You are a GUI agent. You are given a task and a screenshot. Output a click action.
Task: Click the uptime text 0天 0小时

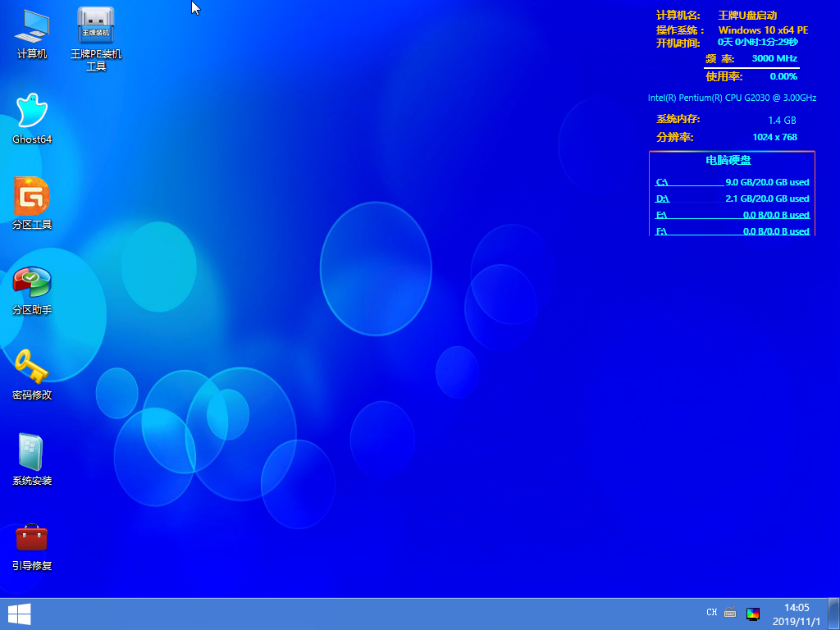coord(757,42)
